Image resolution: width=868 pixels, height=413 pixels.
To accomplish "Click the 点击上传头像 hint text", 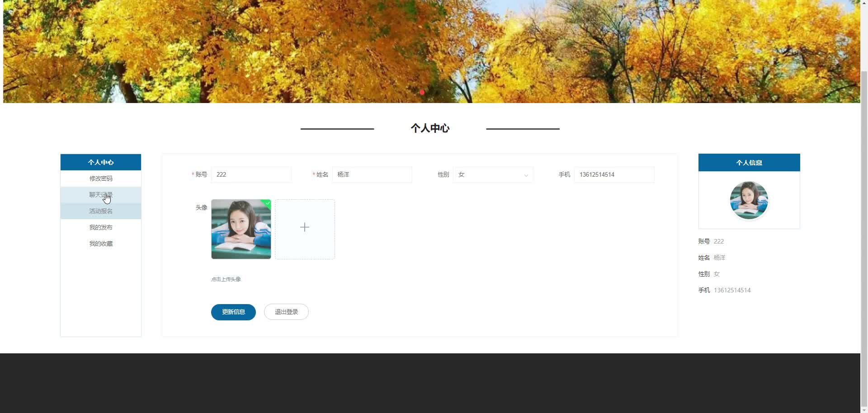I will tap(226, 279).
